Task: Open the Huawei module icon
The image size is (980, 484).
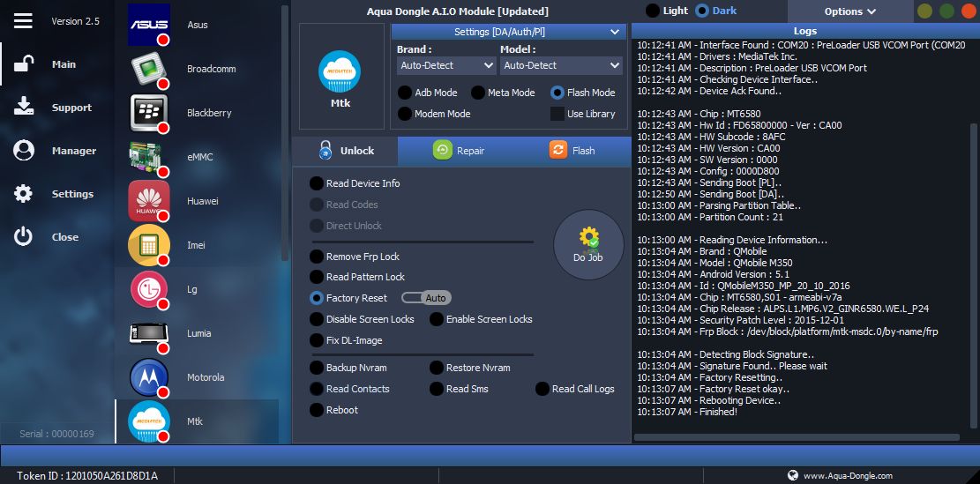Action: 149,201
